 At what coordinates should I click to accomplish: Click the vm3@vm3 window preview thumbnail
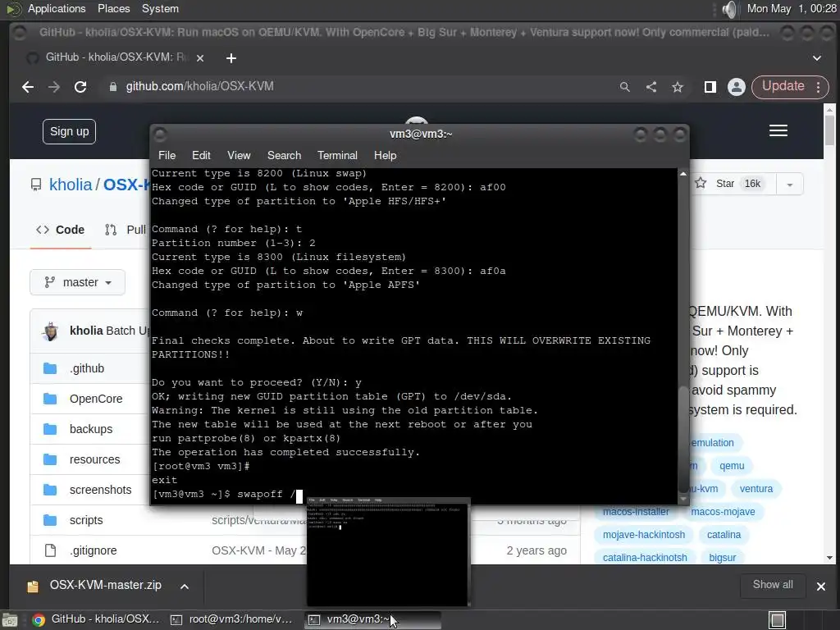click(x=387, y=552)
